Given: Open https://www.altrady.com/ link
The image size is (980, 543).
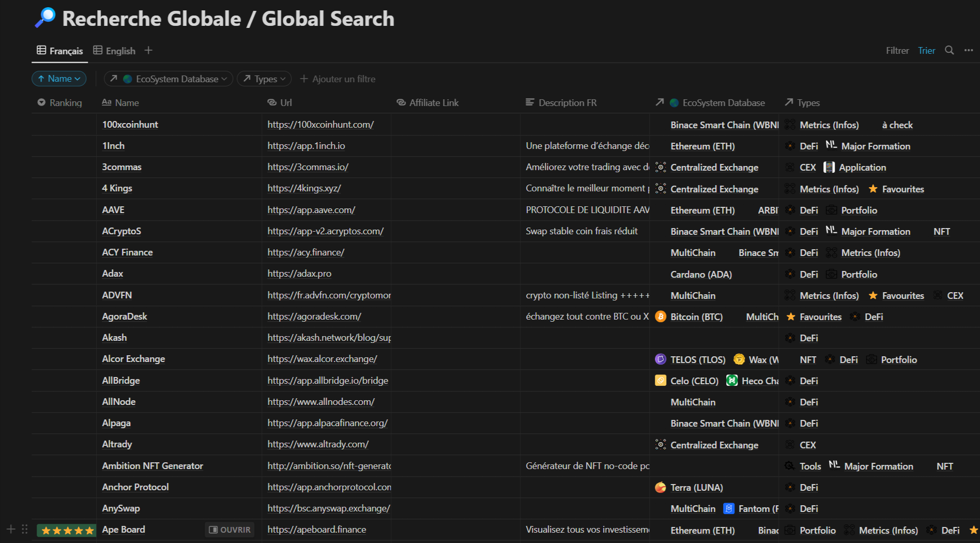Looking at the screenshot, I should (x=318, y=444).
